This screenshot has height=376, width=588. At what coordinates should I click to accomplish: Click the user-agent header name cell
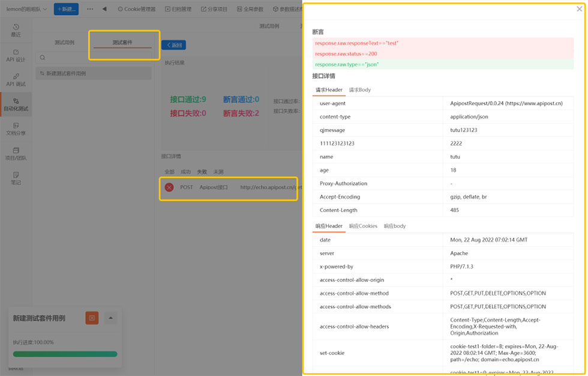[377, 103]
